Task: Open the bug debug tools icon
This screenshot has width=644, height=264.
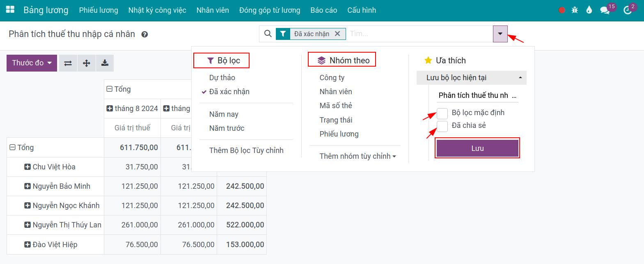Action: (x=575, y=10)
